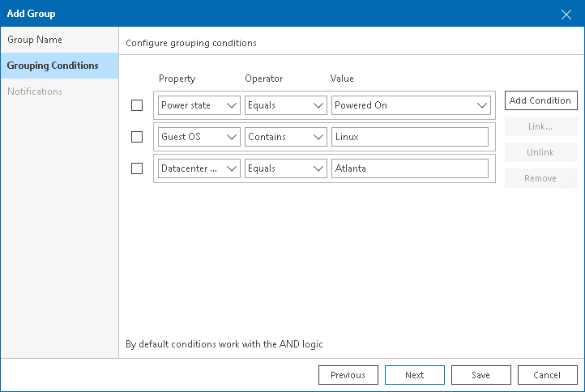Expand the Equals operator for Datacenter
This screenshot has height=392, width=585.
tap(285, 168)
